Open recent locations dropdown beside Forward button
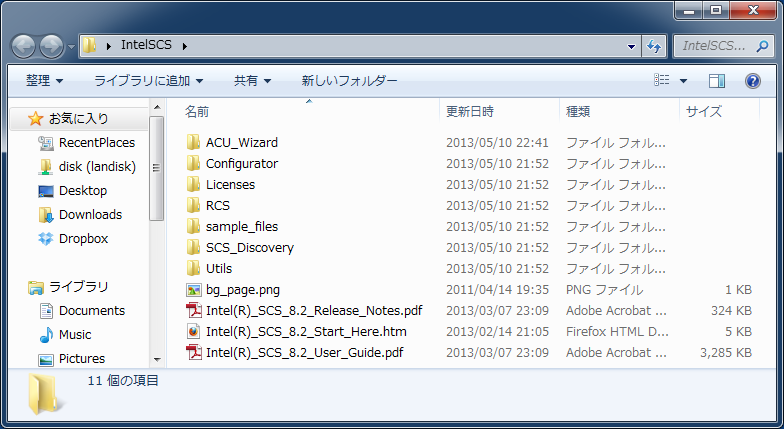 (x=71, y=47)
